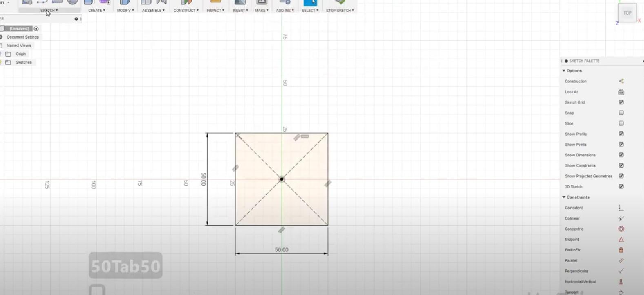This screenshot has width=644, height=295.
Task: Toggle Show Projected Geometries checkbox
Action: pos(621,176)
